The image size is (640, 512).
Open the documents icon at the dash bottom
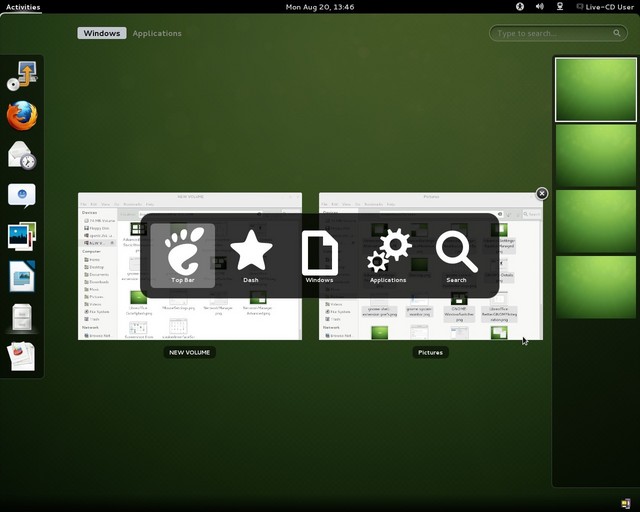tap(22, 356)
